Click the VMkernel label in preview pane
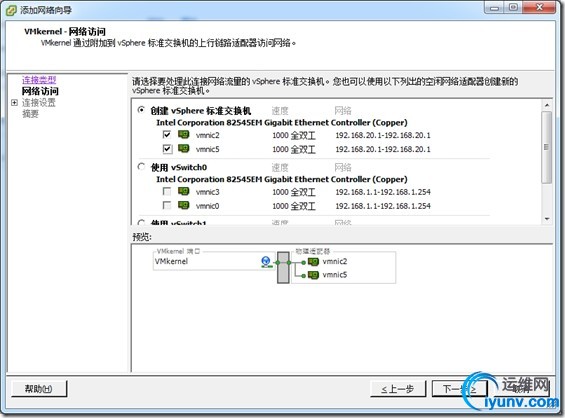Screen dimensions: 565x418 coord(171,261)
